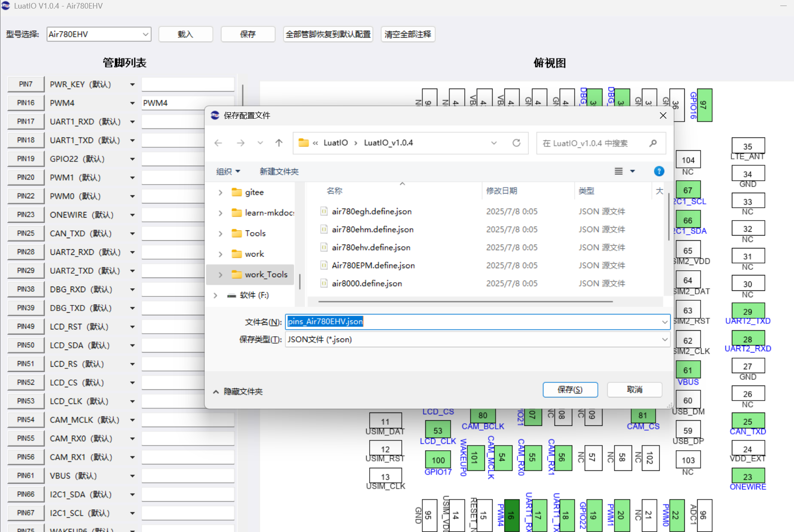Open the recent locations dropdown chevron
This screenshot has width=794, height=532.
point(260,143)
